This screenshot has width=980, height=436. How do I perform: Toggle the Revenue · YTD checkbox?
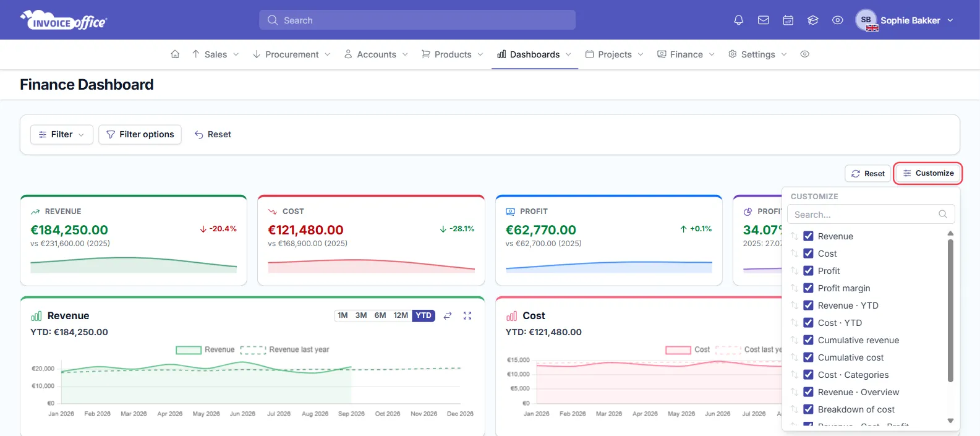(808, 305)
